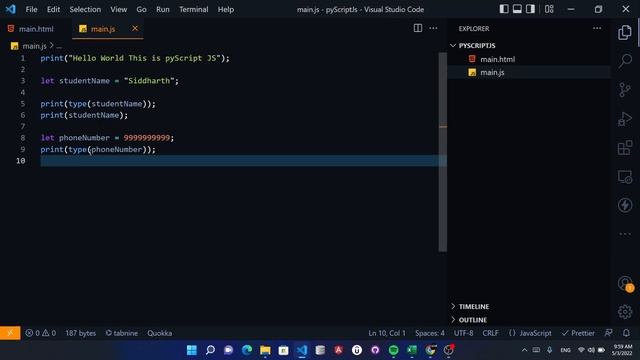Show hidden icons chevron in system tray
This screenshot has height=360, width=640.
524,350
